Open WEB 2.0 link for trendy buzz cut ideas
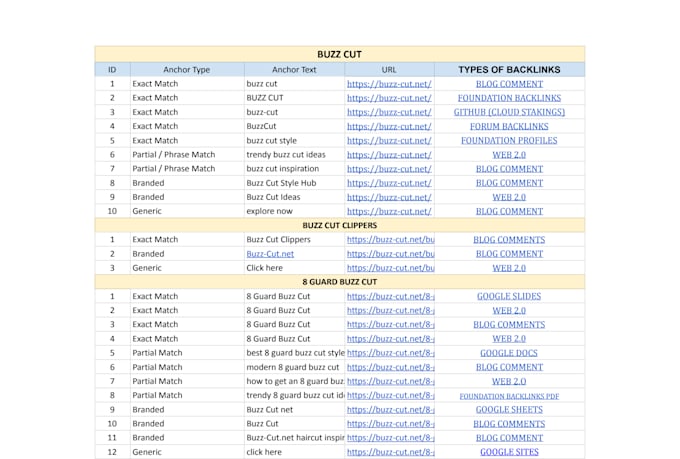 [509, 155]
